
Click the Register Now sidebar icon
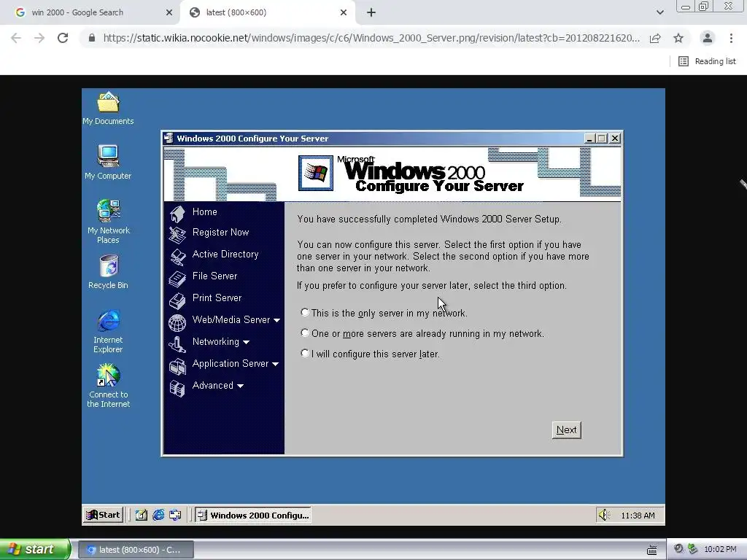click(x=177, y=235)
